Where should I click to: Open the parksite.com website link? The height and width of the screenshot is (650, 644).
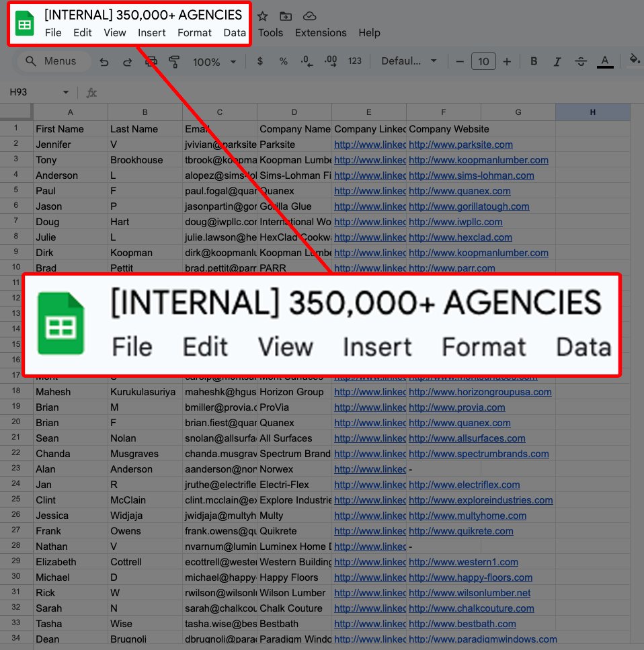click(460, 145)
